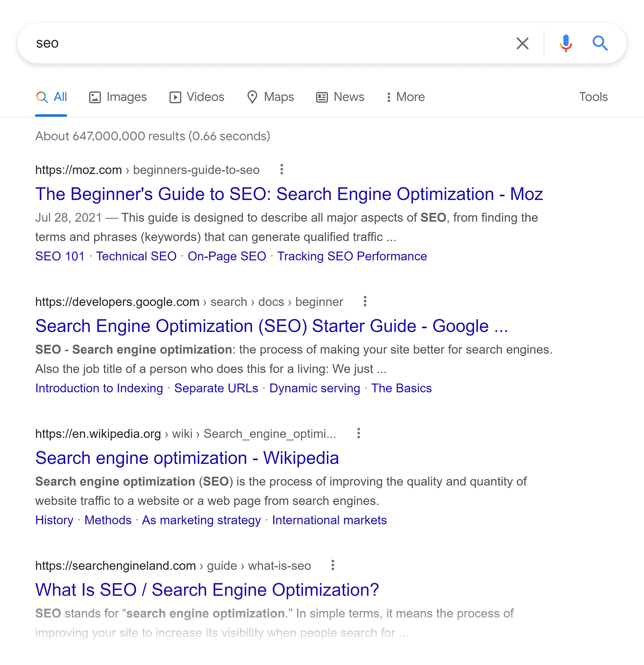Follow the Separate URLs sitelink
Viewport: 644px width, 665px height.
tap(216, 388)
